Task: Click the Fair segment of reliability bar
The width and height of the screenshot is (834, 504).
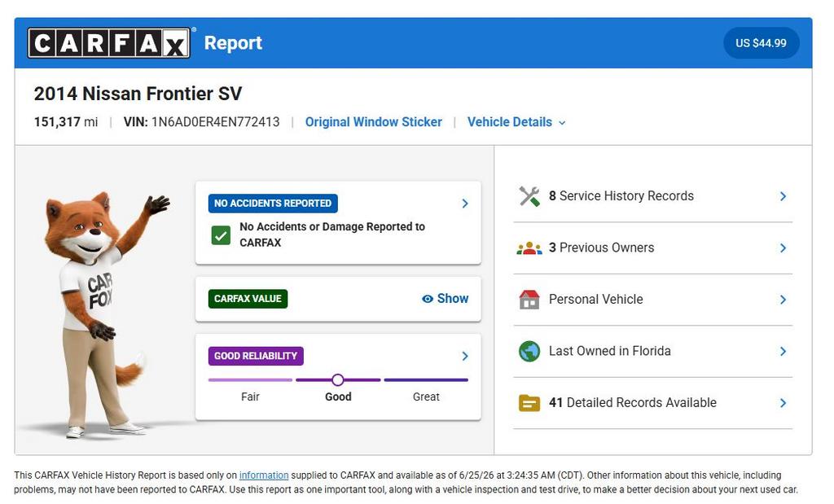Action: coord(251,380)
